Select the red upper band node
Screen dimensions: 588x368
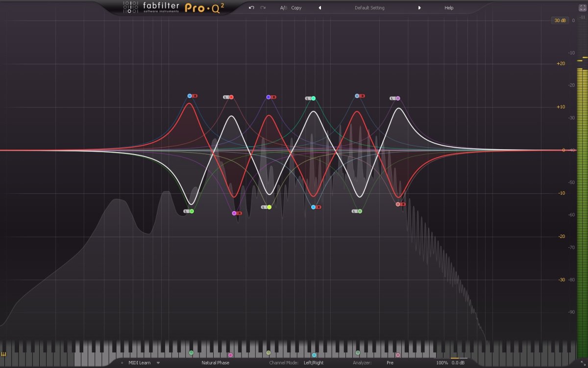tap(231, 97)
